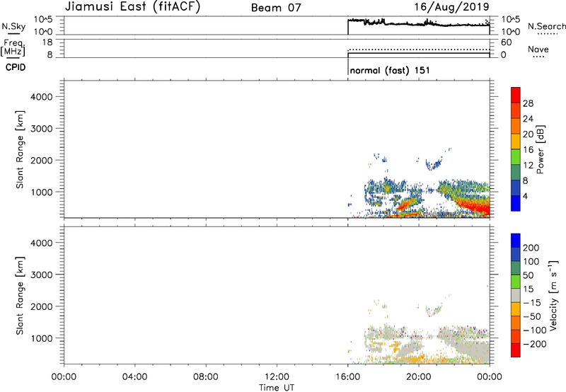Pick the yellow-orange 16–20 dB power swatch
The height and width of the screenshot is (392, 566).
(516, 142)
